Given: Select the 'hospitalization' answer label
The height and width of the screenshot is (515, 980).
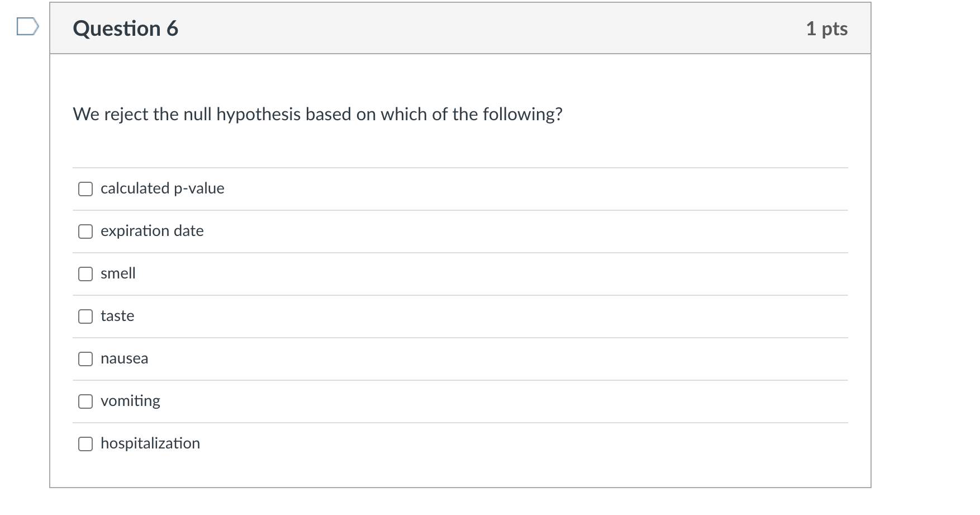Looking at the screenshot, I should pyautogui.click(x=150, y=443).
